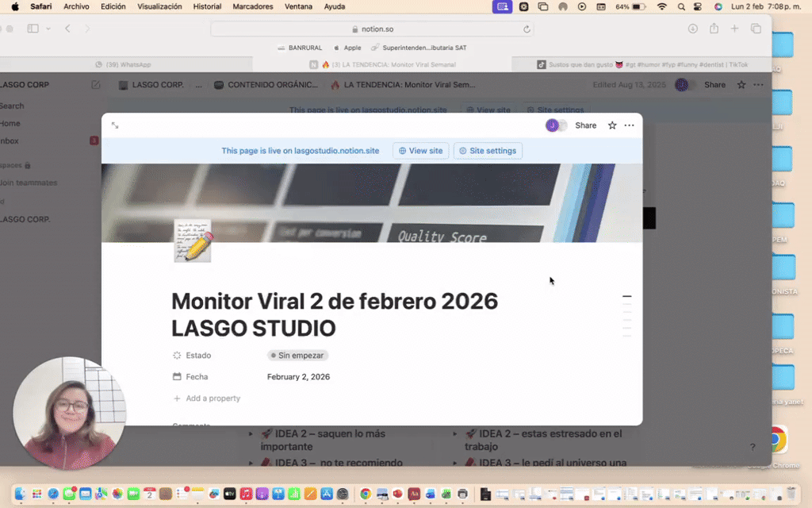
Task: Click the notion.so address bar
Action: click(x=372, y=29)
